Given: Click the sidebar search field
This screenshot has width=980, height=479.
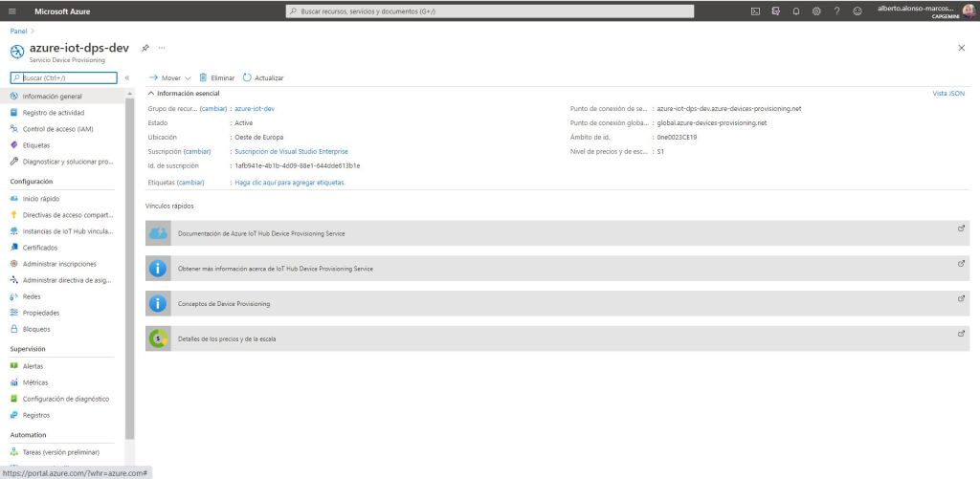Looking at the screenshot, I should 65,77.
